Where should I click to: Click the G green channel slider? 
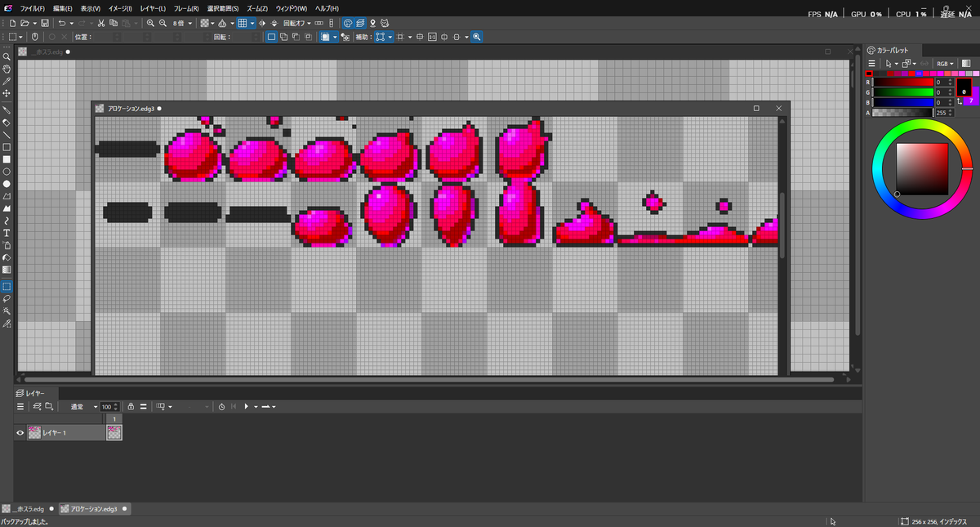(903, 92)
